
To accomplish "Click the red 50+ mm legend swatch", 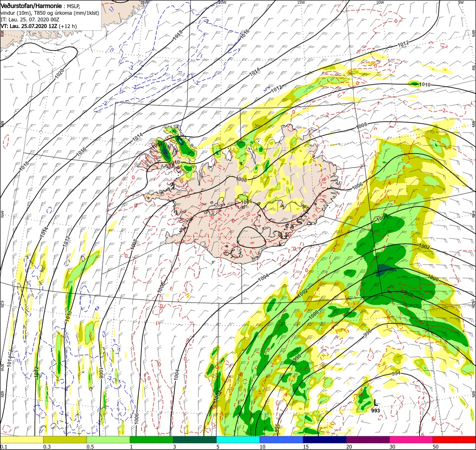I will pos(454,440).
